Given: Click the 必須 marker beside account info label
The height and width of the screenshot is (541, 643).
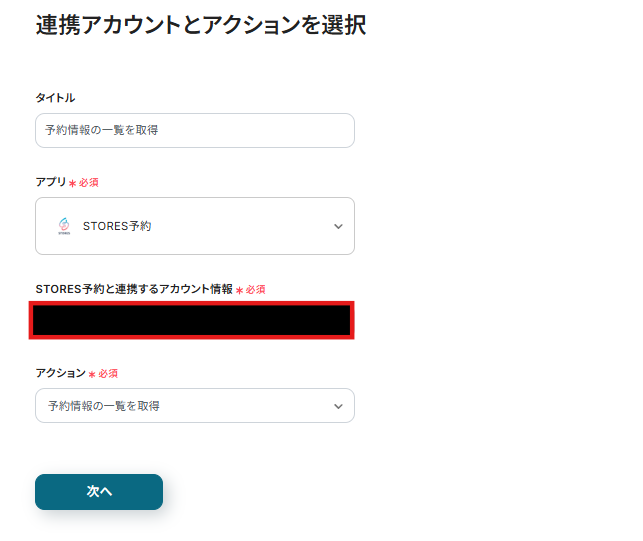Looking at the screenshot, I should coord(256,290).
